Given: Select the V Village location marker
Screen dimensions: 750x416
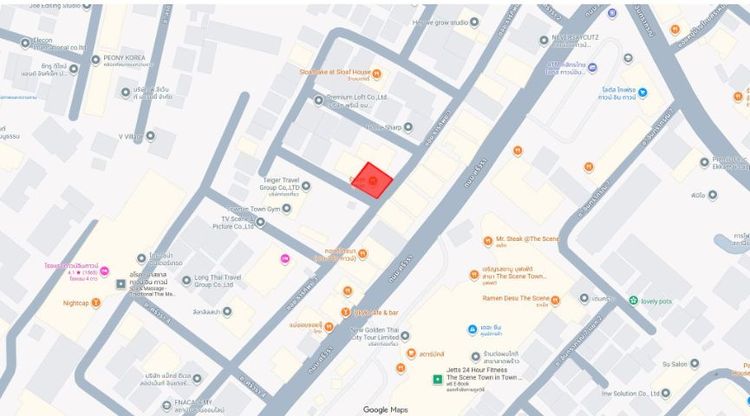Looking at the screenshot, I should pos(150,136).
